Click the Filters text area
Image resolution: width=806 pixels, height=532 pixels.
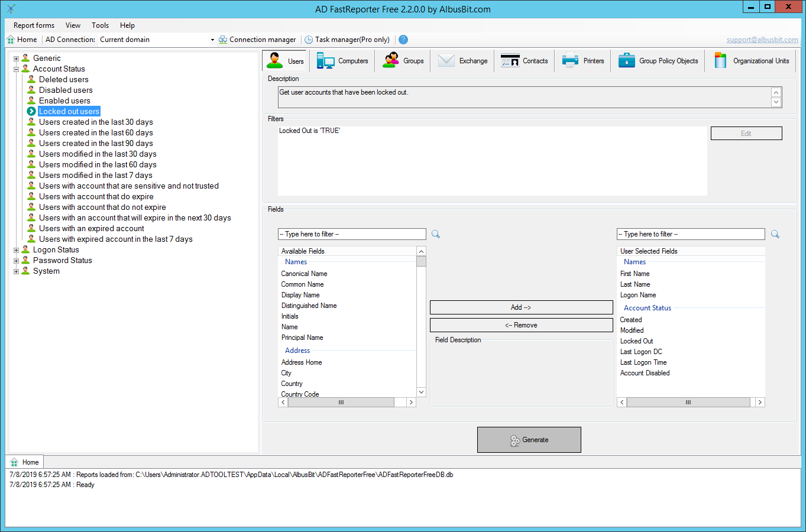coord(492,160)
